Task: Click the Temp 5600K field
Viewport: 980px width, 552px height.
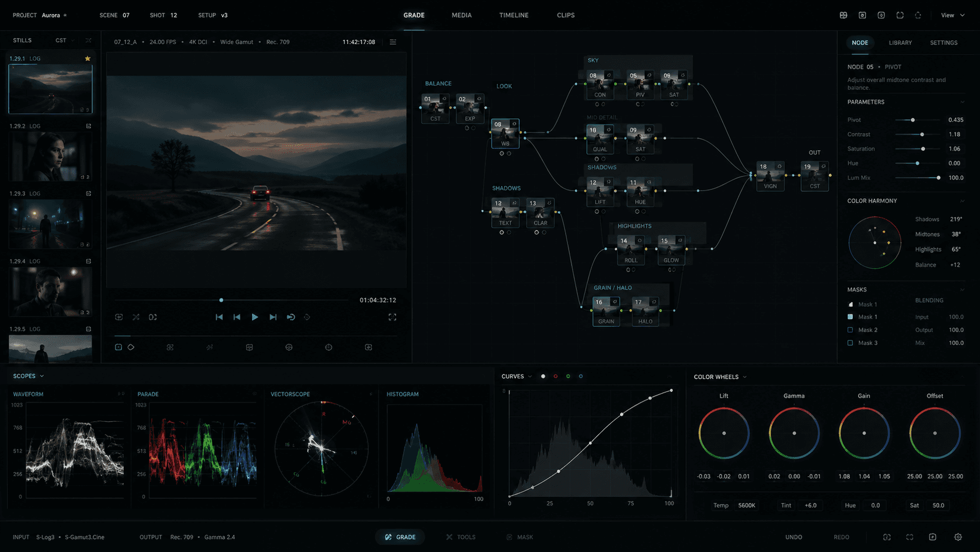Action: pos(747,505)
